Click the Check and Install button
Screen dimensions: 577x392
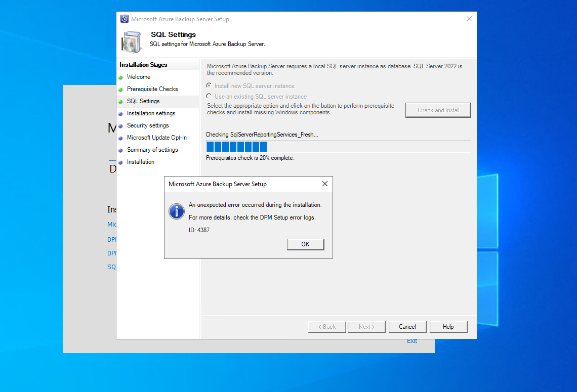tap(438, 110)
